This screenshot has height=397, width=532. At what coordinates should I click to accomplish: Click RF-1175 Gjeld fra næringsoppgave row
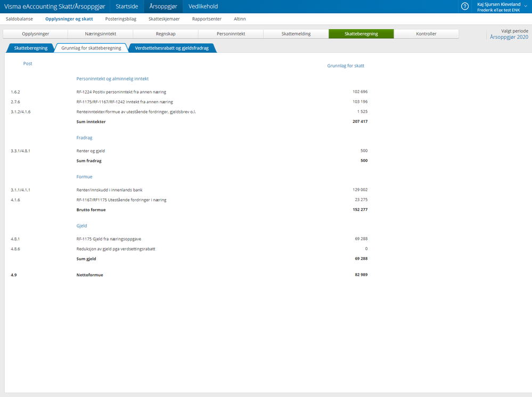(109, 238)
